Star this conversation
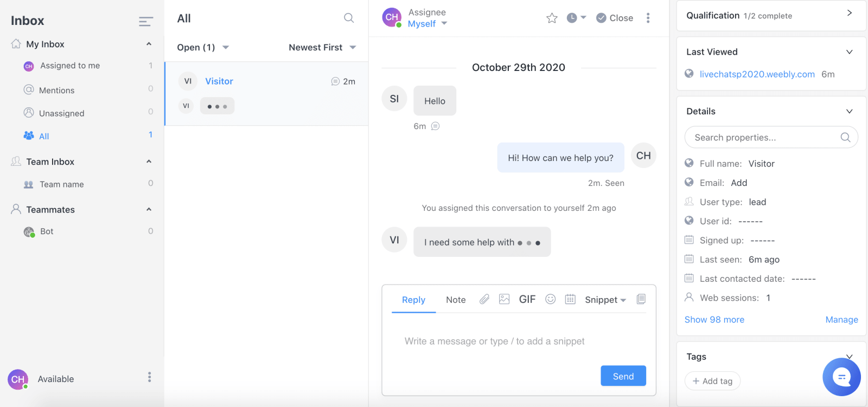Screen dimensions: 868x407 552,18
